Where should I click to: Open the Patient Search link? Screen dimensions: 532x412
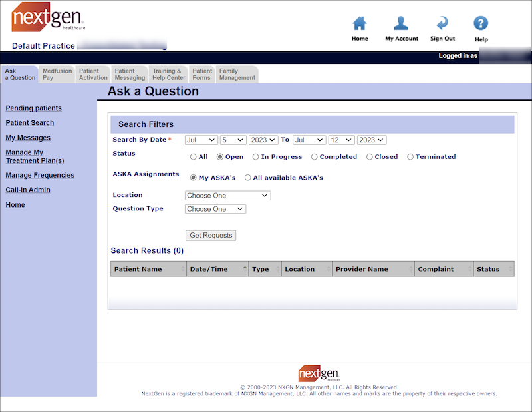(29, 123)
